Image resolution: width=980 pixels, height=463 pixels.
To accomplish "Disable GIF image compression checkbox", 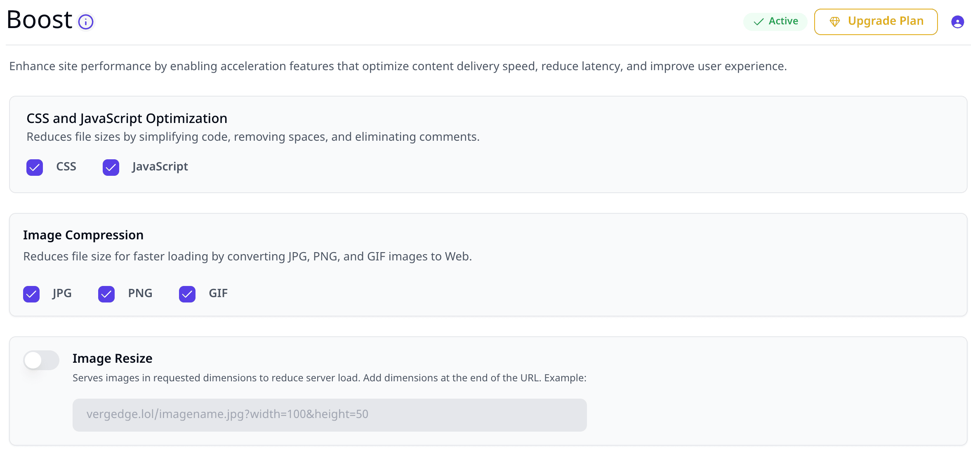I will (187, 294).
